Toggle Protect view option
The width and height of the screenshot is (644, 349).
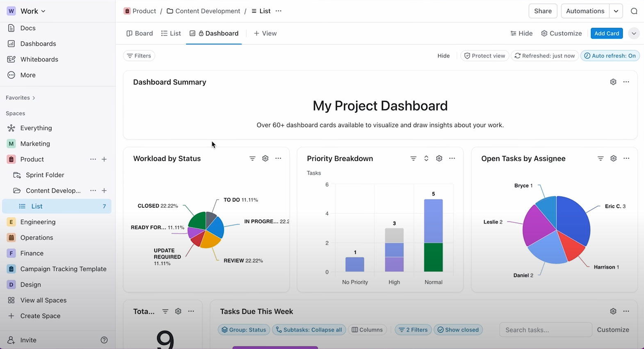coord(484,56)
